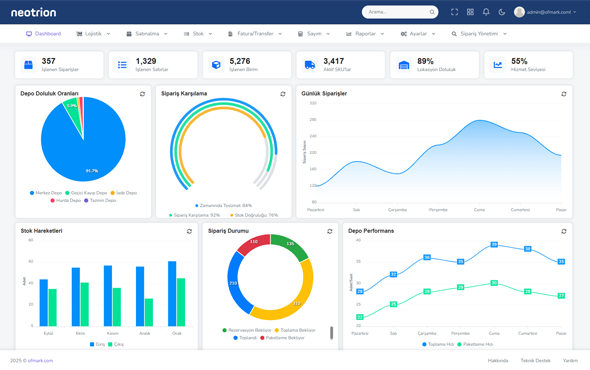Toggle Geçici Kayıp Depo legend item
590x370 pixels.
(x=86, y=193)
